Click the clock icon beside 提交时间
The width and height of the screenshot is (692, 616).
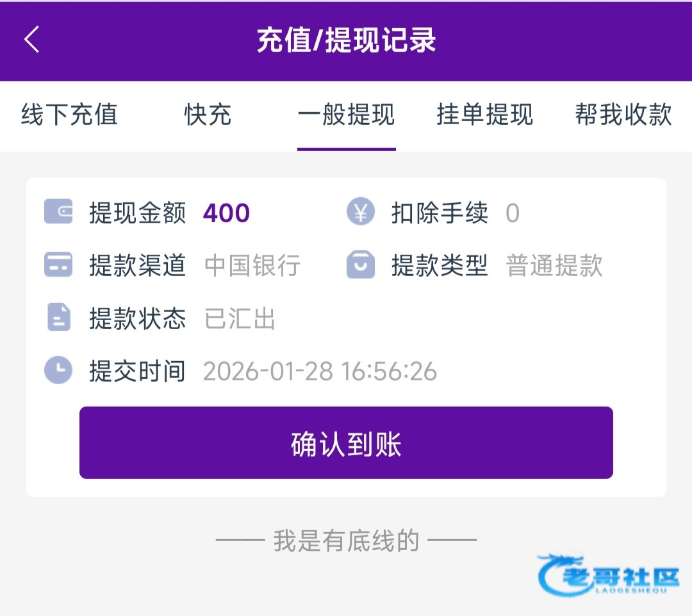point(58,370)
